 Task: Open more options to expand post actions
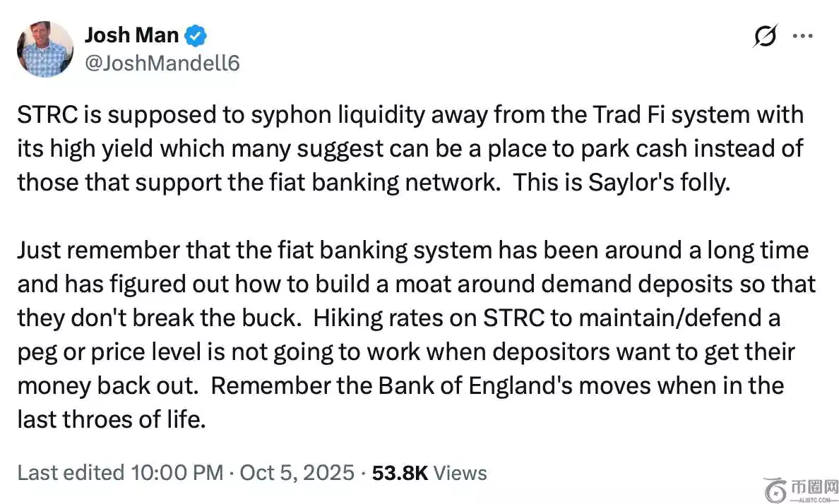pyautogui.click(x=804, y=35)
